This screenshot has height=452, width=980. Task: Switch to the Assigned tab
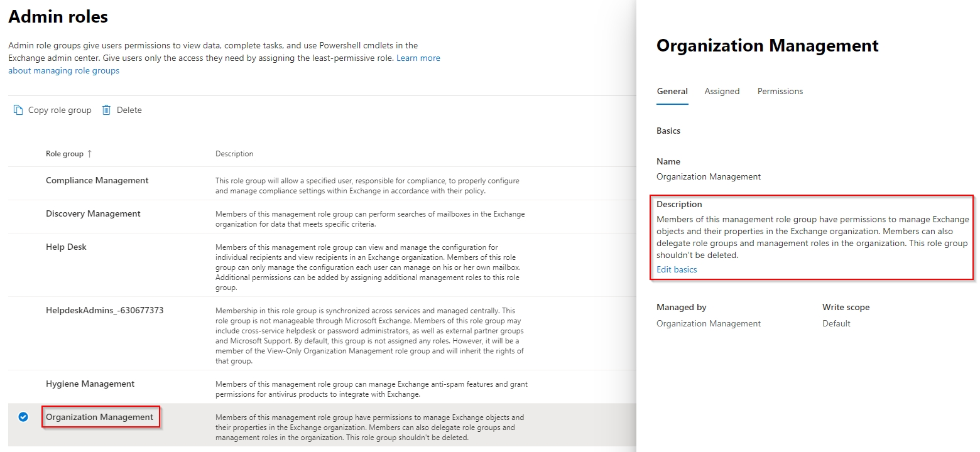tap(722, 92)
